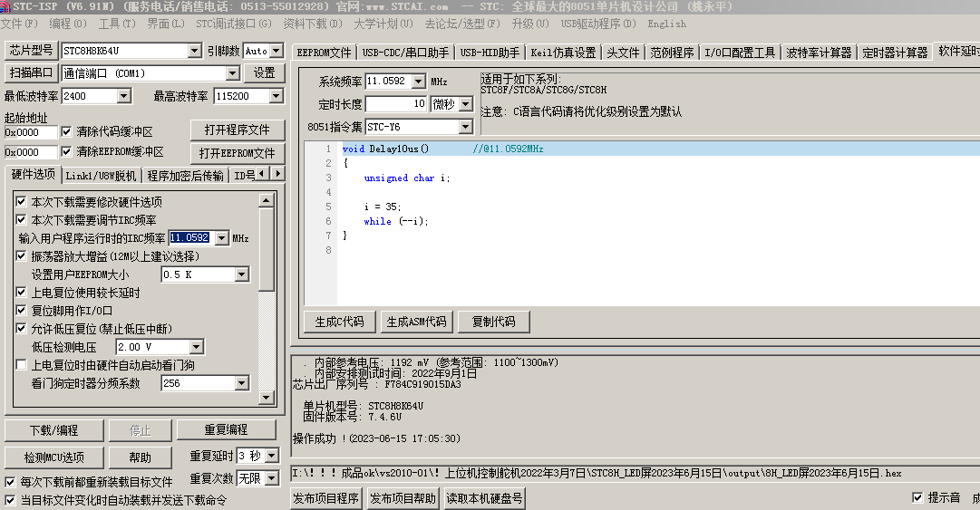Screen dimensions: 980x510
Task: Open 重复次数 无限 dropdown
Action: pos(272,478)
